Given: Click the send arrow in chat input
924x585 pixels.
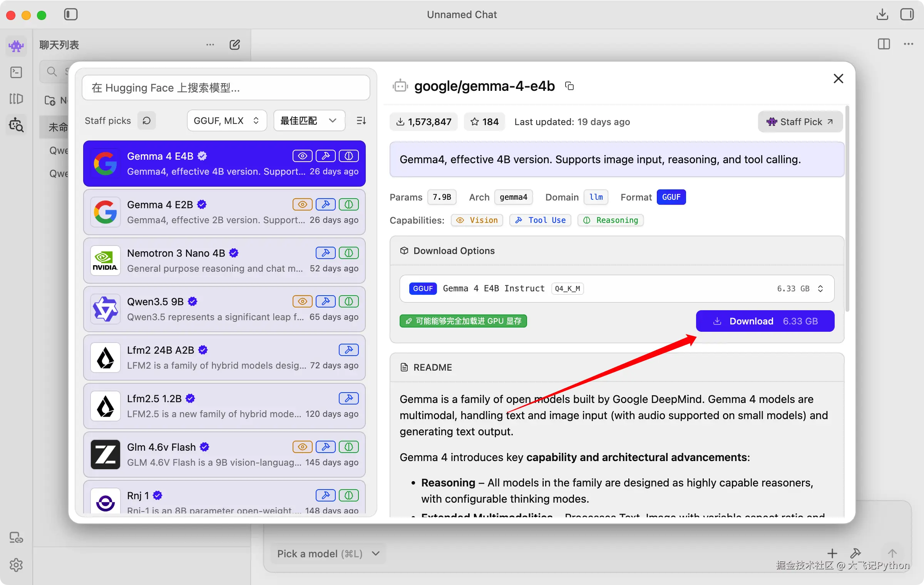Looking at the screenshot, I should point(892,553).
